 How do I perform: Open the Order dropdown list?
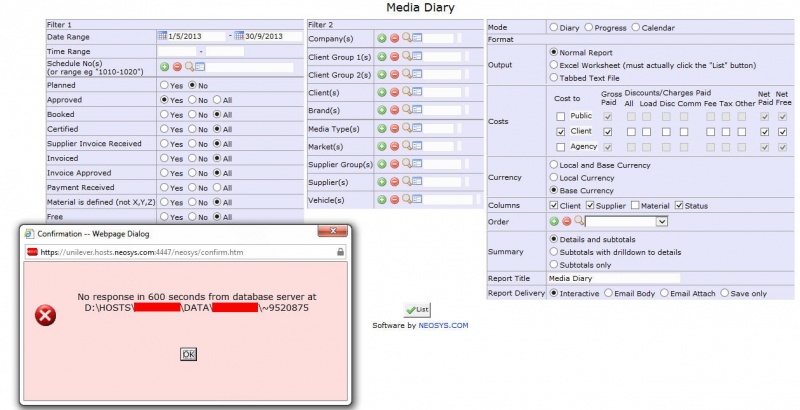(662, 221)
